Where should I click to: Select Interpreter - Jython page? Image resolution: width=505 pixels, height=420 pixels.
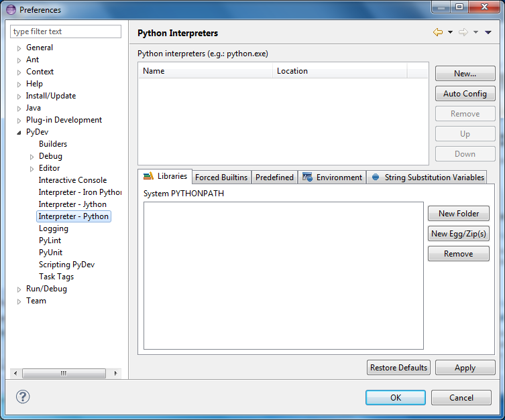(72, 204)
